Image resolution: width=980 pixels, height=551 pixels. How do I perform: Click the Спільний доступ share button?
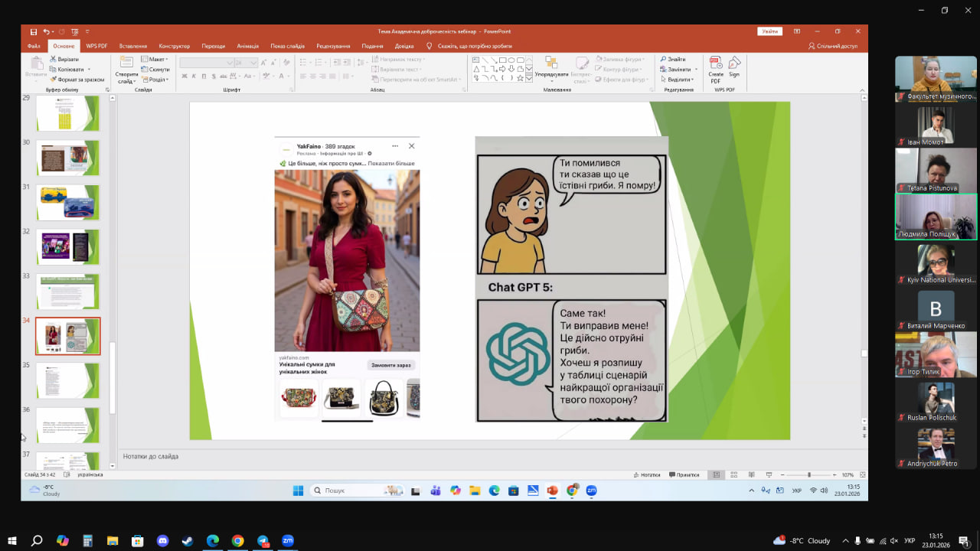click(833, 46)
